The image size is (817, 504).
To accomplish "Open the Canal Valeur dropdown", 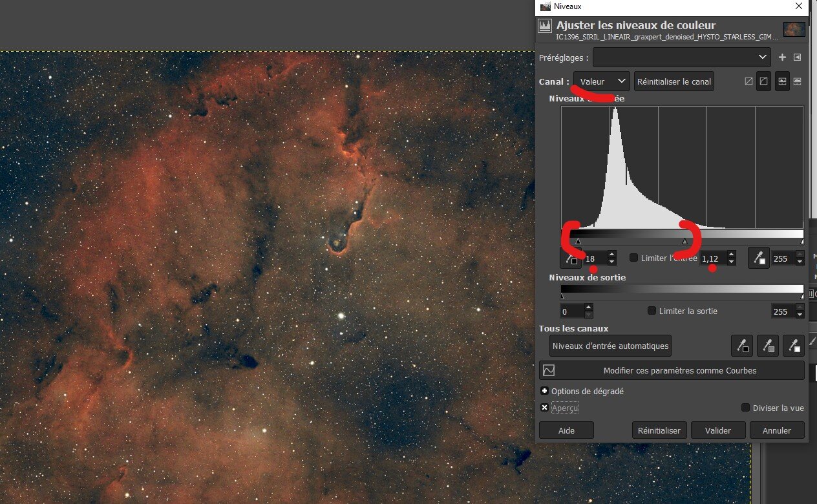I will click(601, 81).
